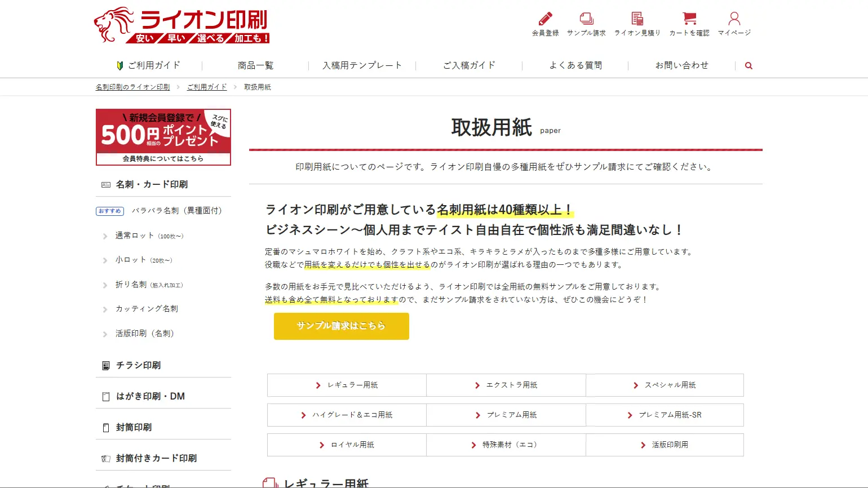868x488 pixels.
Task: Select 活版印刷（名刺） sidebar item
Action: click(x=145, y=334)
